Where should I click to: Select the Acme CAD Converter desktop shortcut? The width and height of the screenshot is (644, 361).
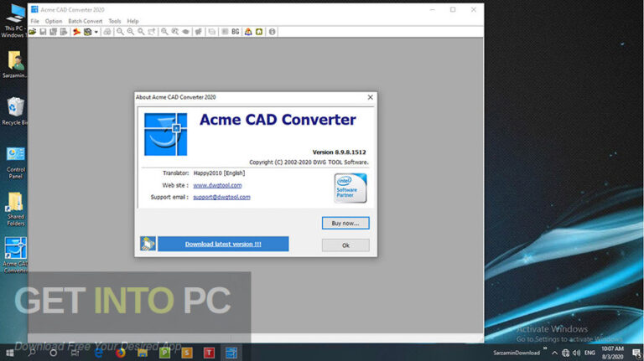(x=15, y=255)
